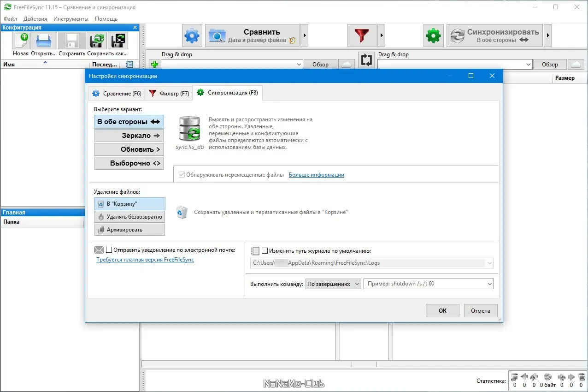Viewport: 588px width, 392px height.
Task: Open the Помощь menu
Action: [106, 19]
